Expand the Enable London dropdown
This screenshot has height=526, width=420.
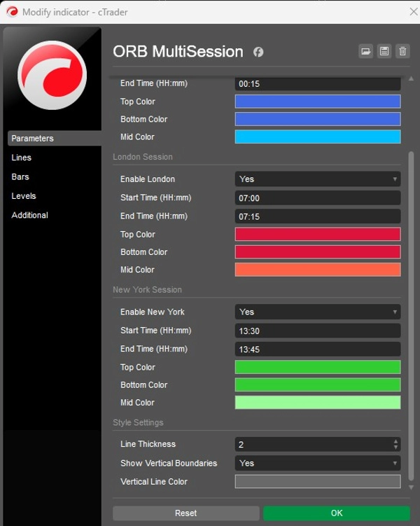tap(318, 179)
